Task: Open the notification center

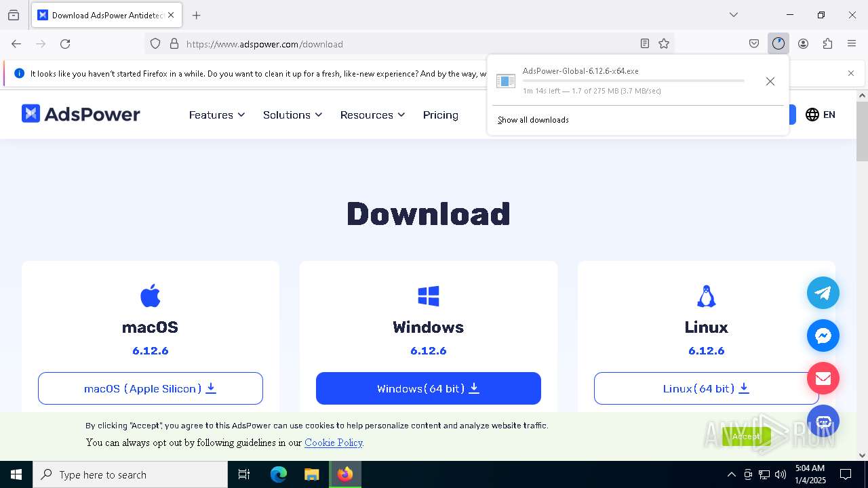Action: (x=846, y=474)
